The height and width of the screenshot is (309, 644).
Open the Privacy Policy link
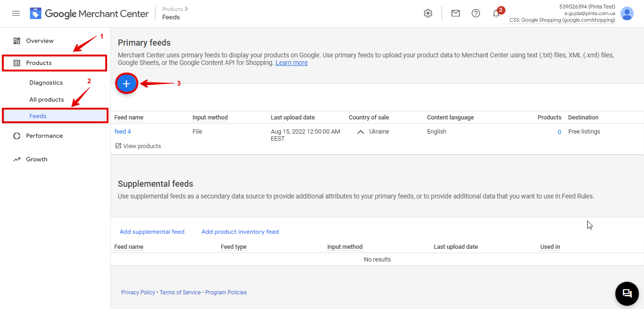tap(138, 293)
